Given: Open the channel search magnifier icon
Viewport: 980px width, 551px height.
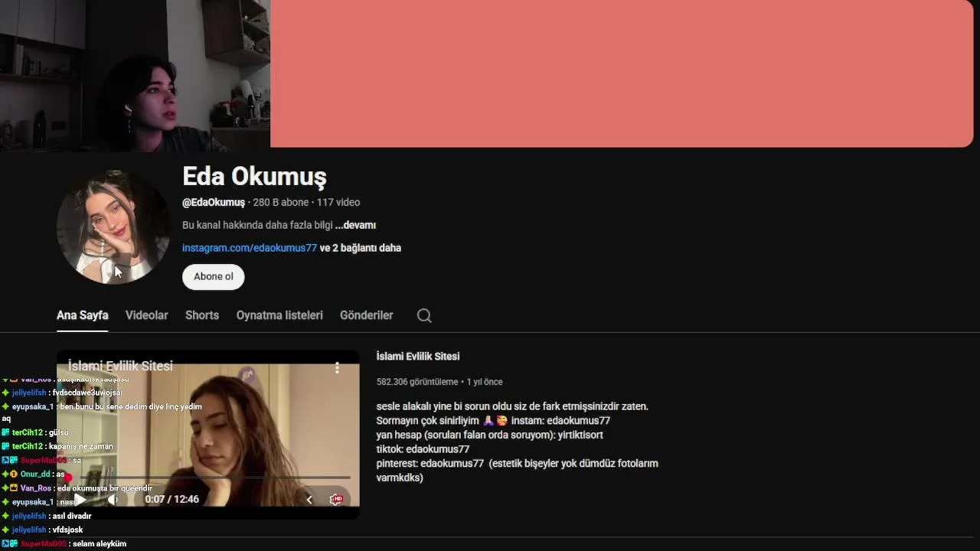Looking at the screenshot, I should (x=424, y=315).
